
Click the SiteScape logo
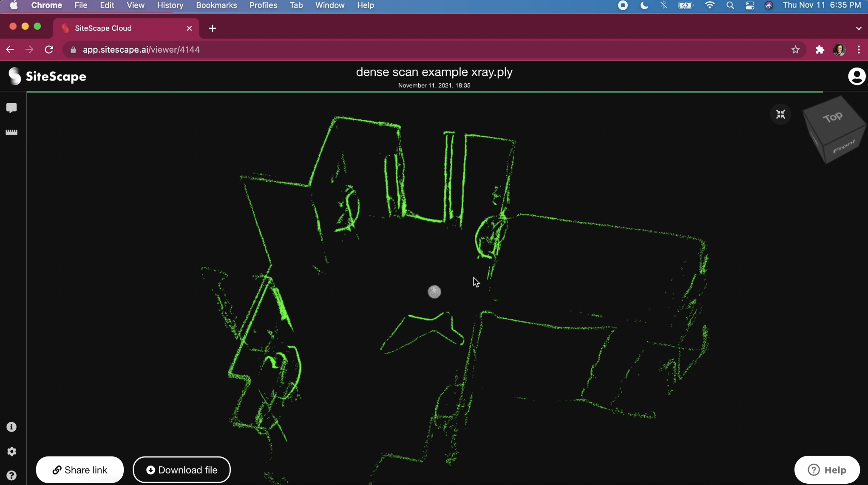(47, 76)
